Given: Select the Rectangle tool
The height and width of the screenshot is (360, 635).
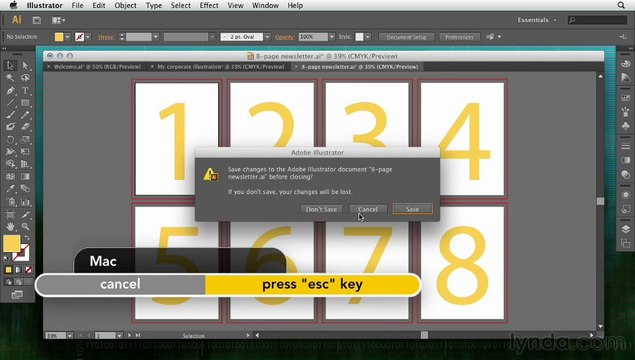Looking at the screenshot, I should coord(25,103).
